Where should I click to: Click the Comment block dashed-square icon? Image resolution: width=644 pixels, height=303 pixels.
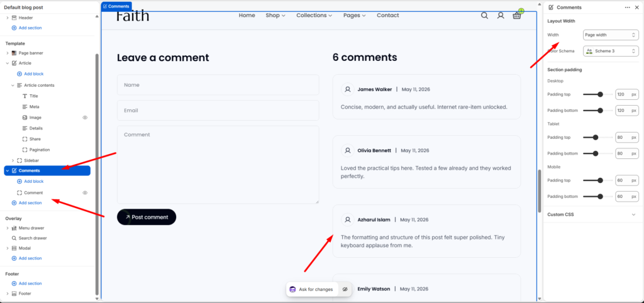[x=19, y=192]
